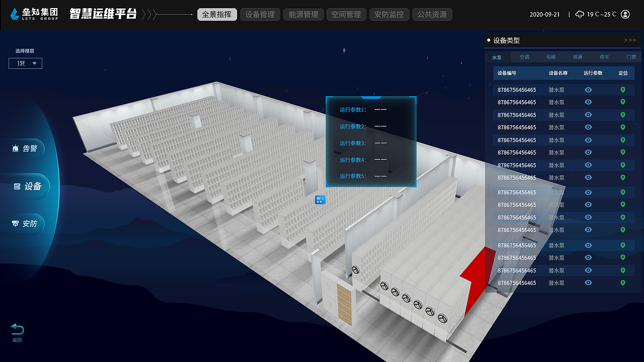Viewport: 644px width, 362px height.
Task: Click the 运行参数2 label in popup
Action: [x=353, y=126]
